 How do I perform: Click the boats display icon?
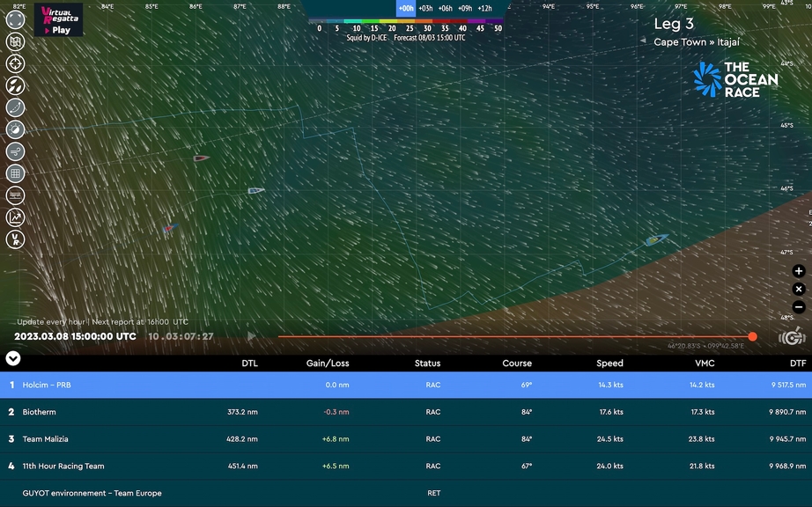click(x=15, y=85)
